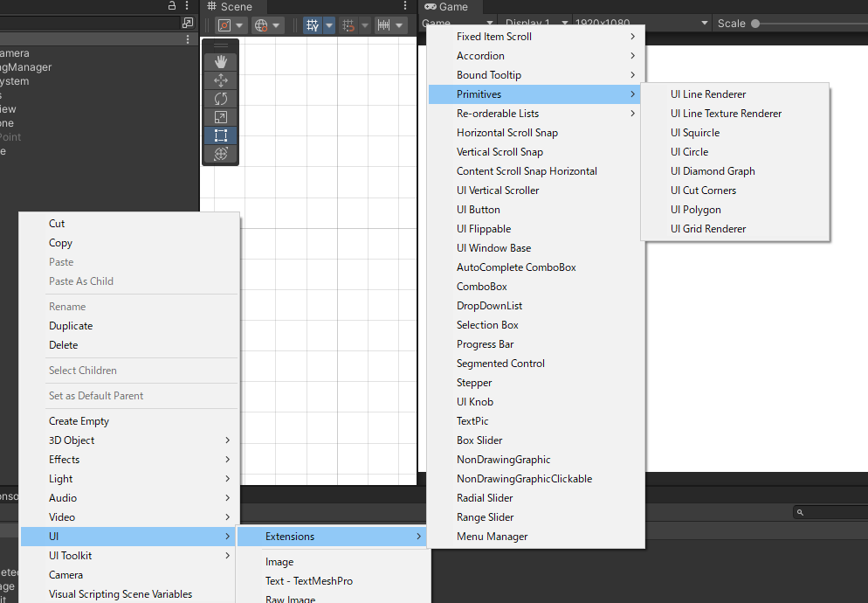
Task: Choose Menu Manager extension
Action: click(x=536, y=537)
